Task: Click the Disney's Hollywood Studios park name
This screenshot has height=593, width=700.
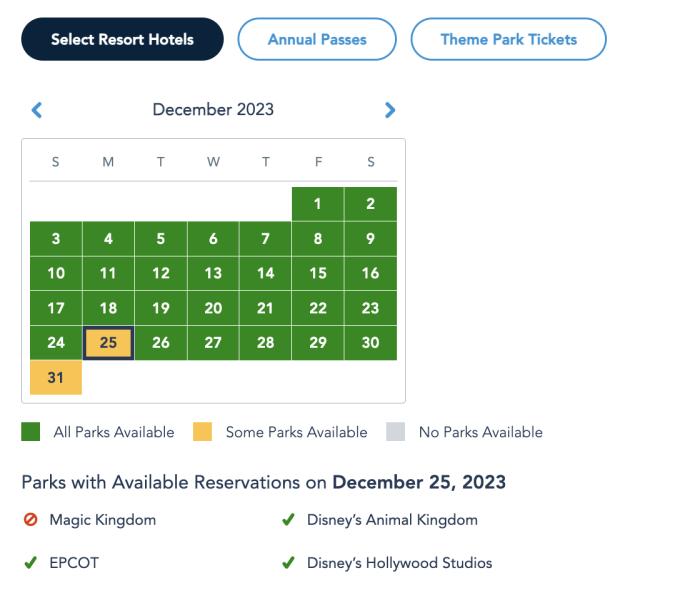Action: (x=399, y=563)
